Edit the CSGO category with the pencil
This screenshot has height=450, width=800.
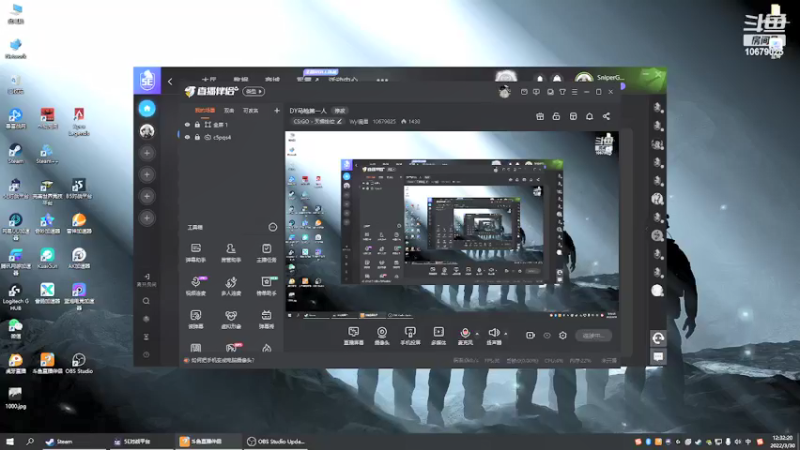[339, 121]
